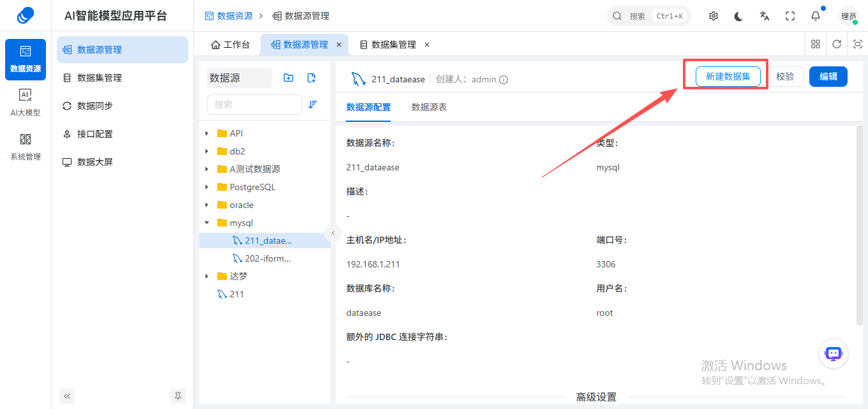Switch to the 数据源管理 tab
Image resolution: width=868 pixels, height=409 pixels.
tap(305, 45)
